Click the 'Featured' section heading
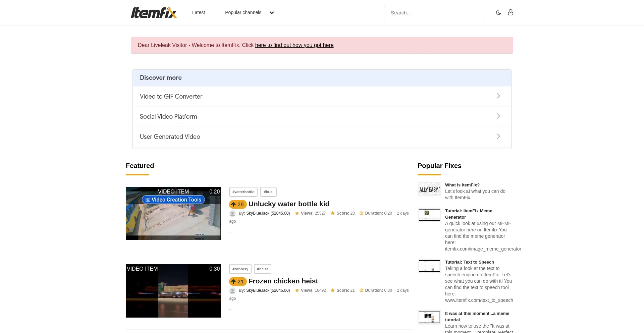Viewport: 644px width, 333px height. [140, 166]
